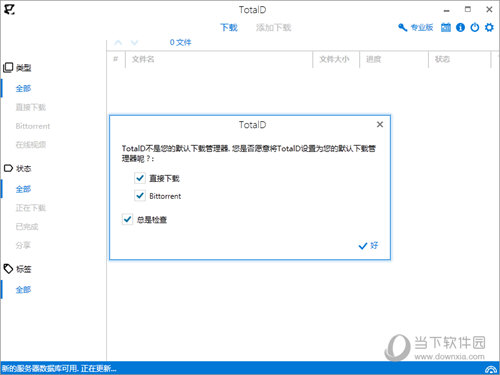Filter by 直接下载 type
Image resolution: width=500 pixels, height=375 pixels.
click(31, 107)
